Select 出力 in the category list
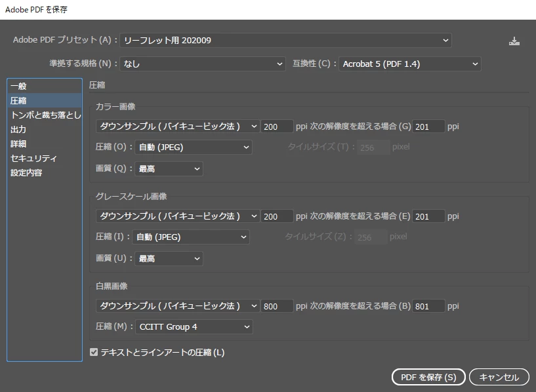This screenshot has width=536, height=392. pyautogui.click(x=45, y=129)
